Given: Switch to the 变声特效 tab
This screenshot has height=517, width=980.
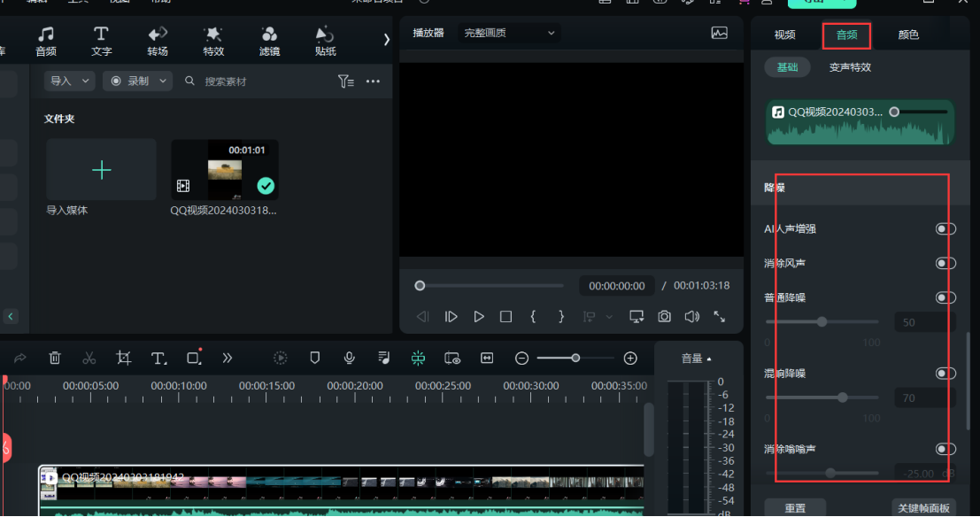Looking at the screenshot, I should pos(850,67).
